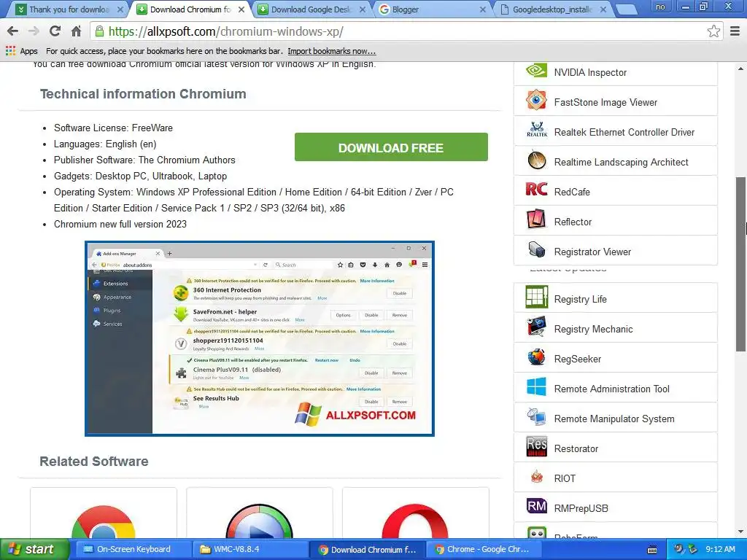The height and width of the screenshot is (560, 747).
Task: Close the Blogger tab
Action: pos(483,9)
